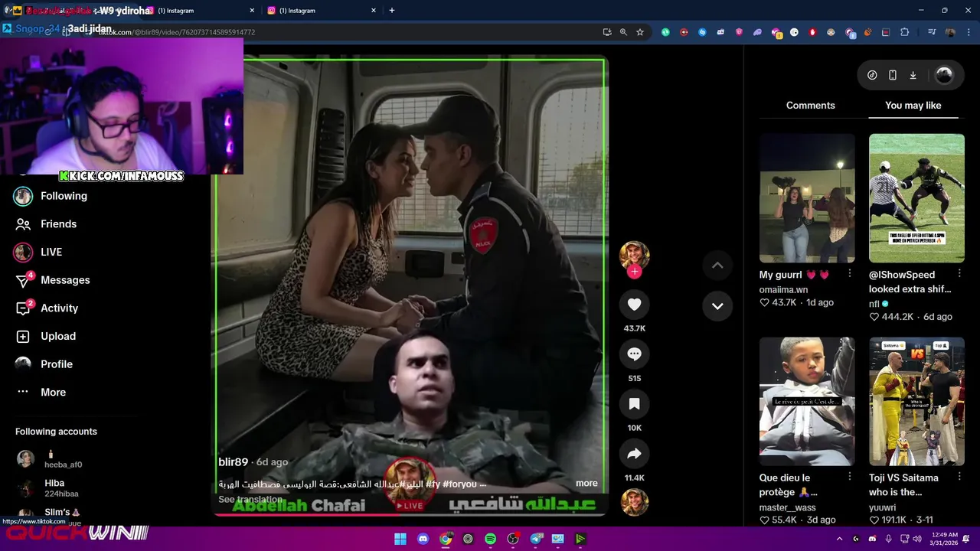Click the compass icon in the top-right pill
The height and width of the screenshot is (551, 980).
872,75
